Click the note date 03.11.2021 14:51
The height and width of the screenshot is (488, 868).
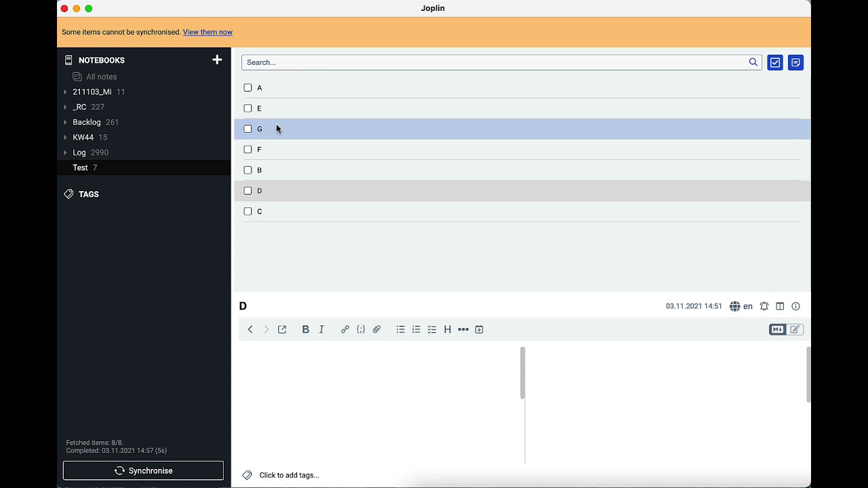694,306
